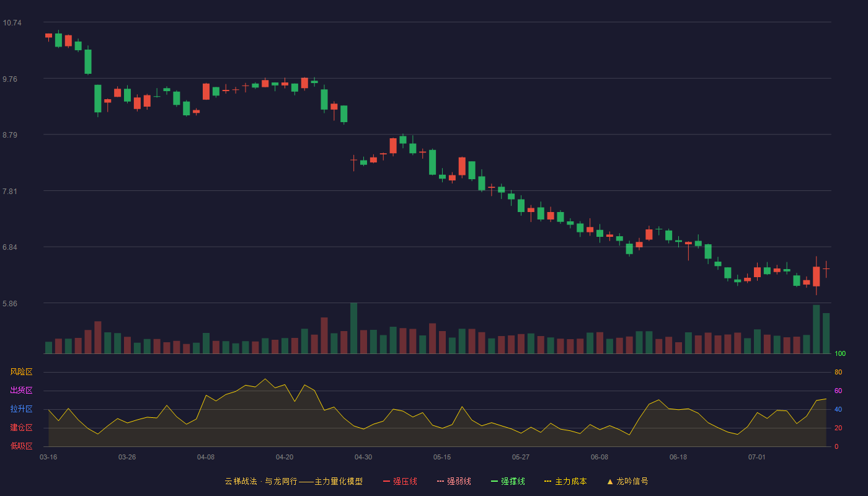Click the green dash icon before 强撑线
The width and height of the screenshot is (868, 496).
coord(495,481)
